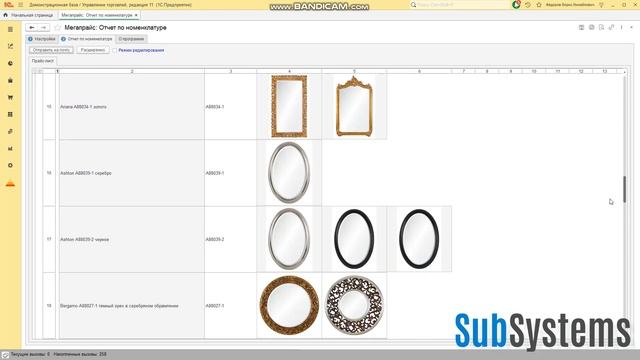Select the silver ornate round mirror image
This screenshot has width=640, height=360.
point(354,306)
